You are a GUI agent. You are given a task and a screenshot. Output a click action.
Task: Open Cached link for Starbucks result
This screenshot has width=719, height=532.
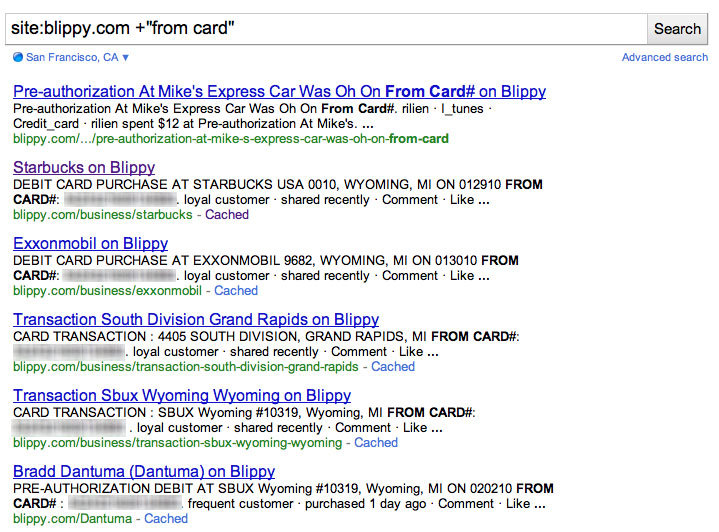click(x=227, y=215)
